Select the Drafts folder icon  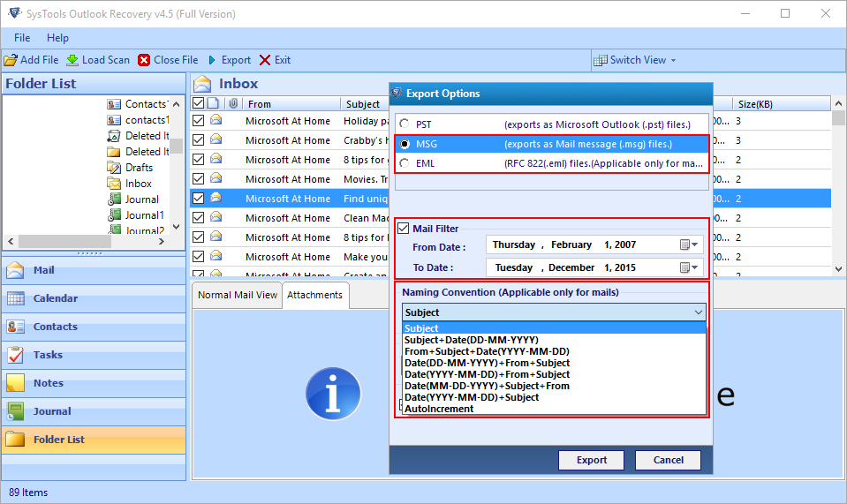point(114,168)
